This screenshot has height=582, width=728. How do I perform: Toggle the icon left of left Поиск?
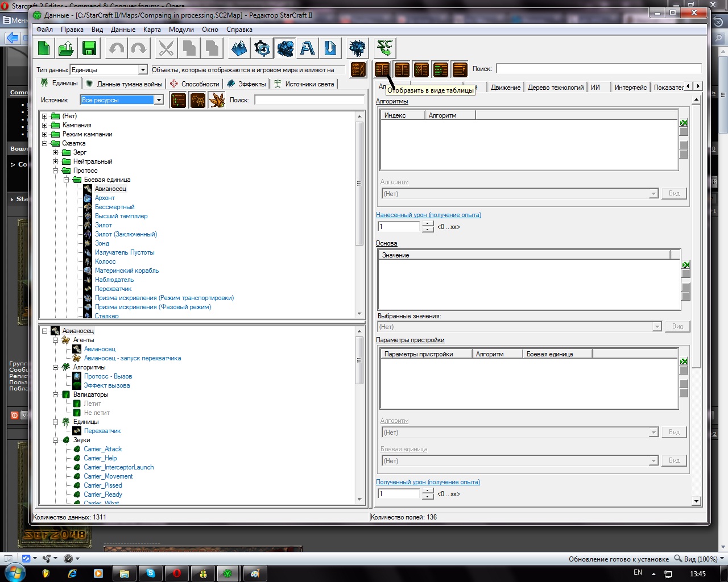[217, 100]
